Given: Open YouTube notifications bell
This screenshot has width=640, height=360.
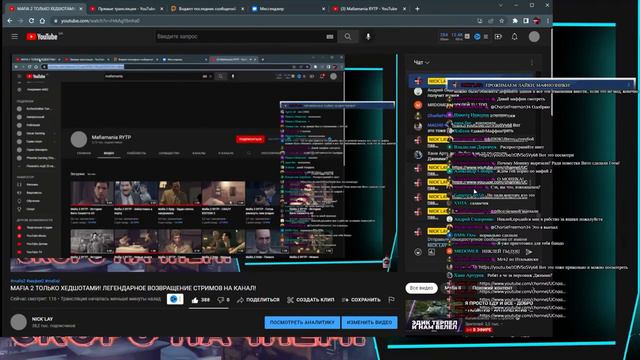Looking at the screenshot, I should coord(515,37).
